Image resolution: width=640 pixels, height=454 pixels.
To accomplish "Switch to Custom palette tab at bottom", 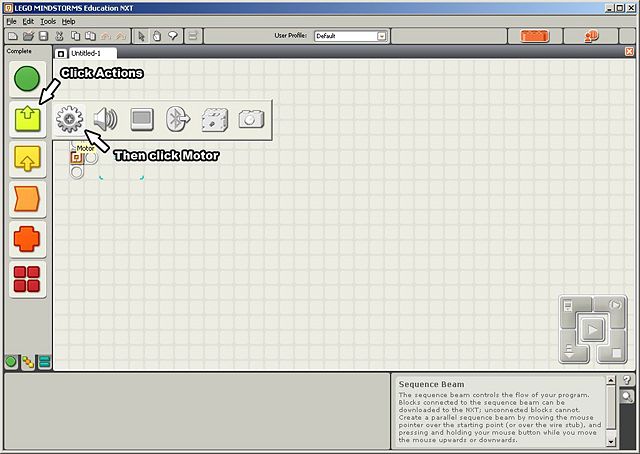I will [44, 362].
